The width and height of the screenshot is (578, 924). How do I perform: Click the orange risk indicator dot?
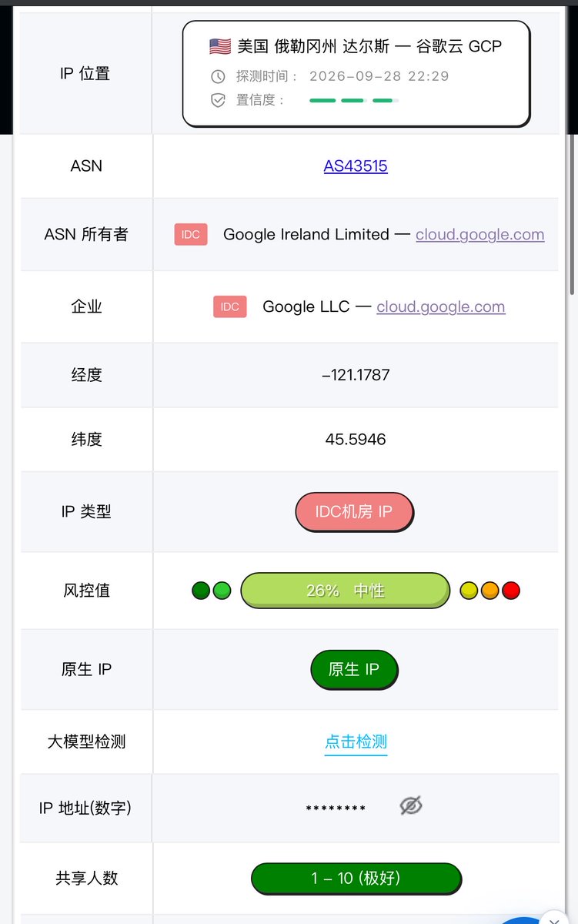(x=489, y=591)
